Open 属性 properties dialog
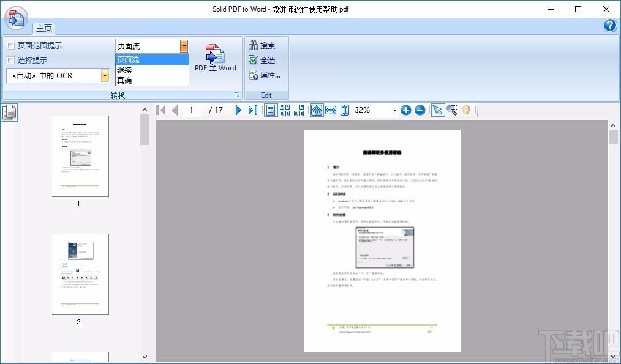The height and width of the screenshot is (364, 621). (265, 75)
